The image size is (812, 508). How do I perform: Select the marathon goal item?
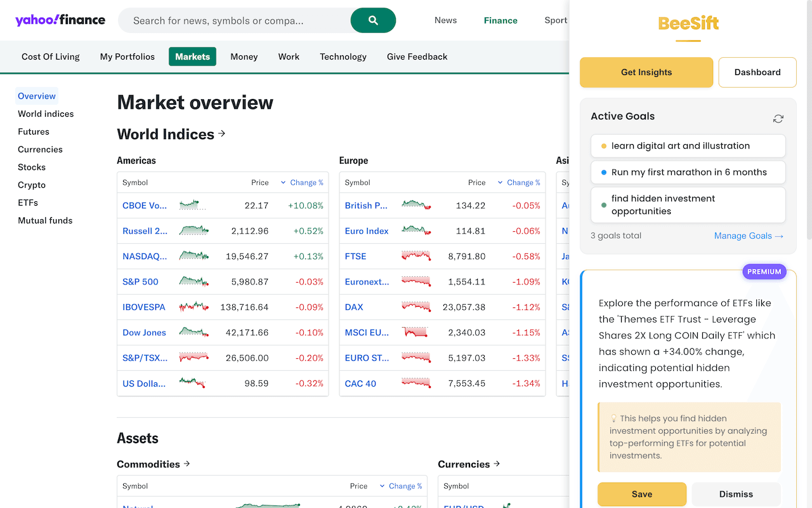point(688,172)
